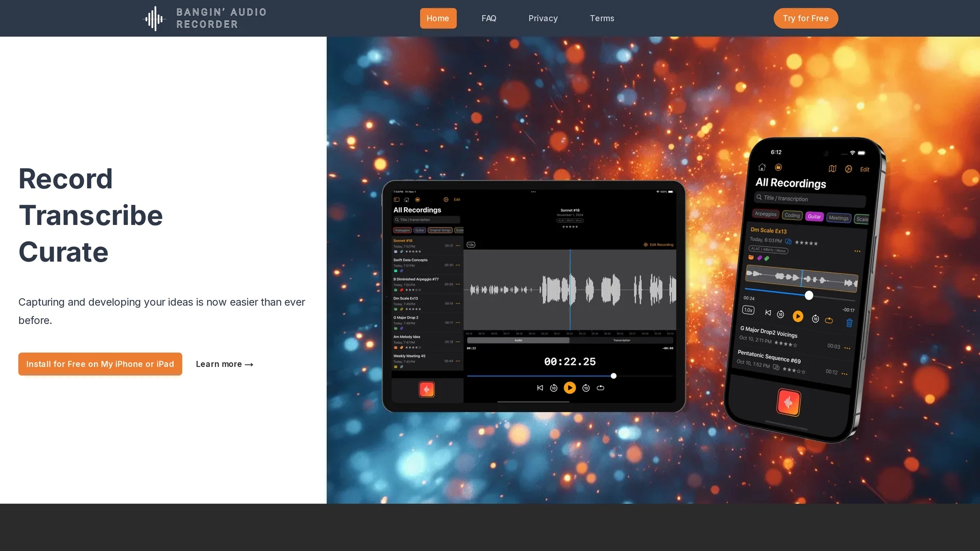
Task: Click the Edit Recording link on the iPad
Action: pos(658,244)
